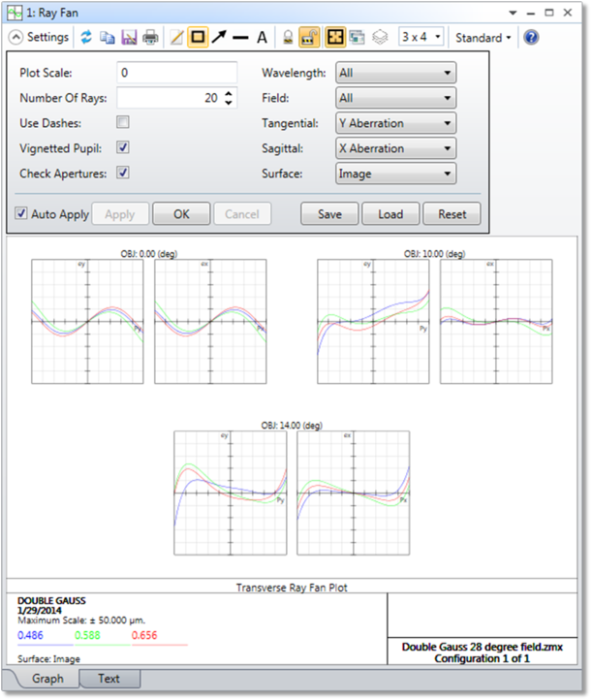The width and height of the screenshot is (592, 700).
Task: Uncheck the Vignetted Pupil checkbox
Action: (x=123, y=147)
